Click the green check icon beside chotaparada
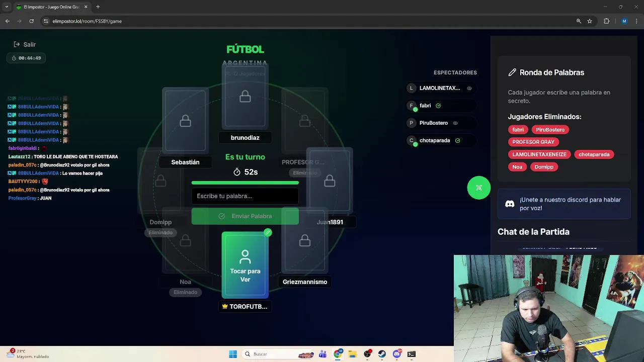Viewport: 644px width, 362px height. tap(457, 140)
